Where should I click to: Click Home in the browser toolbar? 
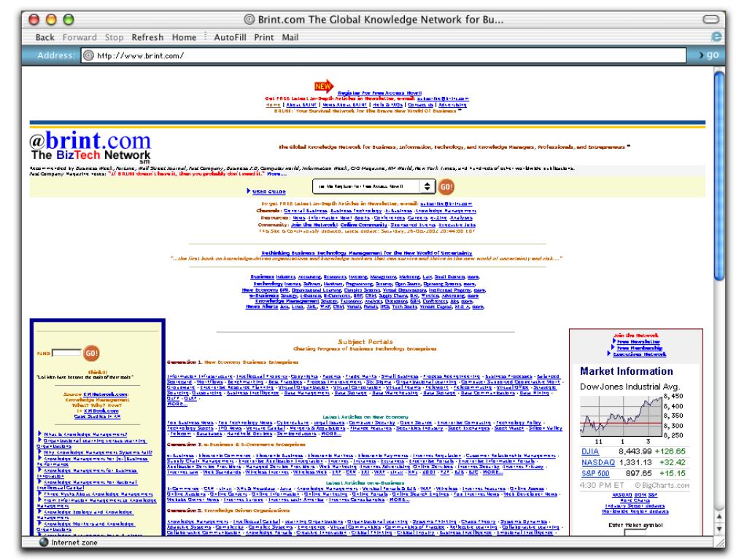coord(184,37)
